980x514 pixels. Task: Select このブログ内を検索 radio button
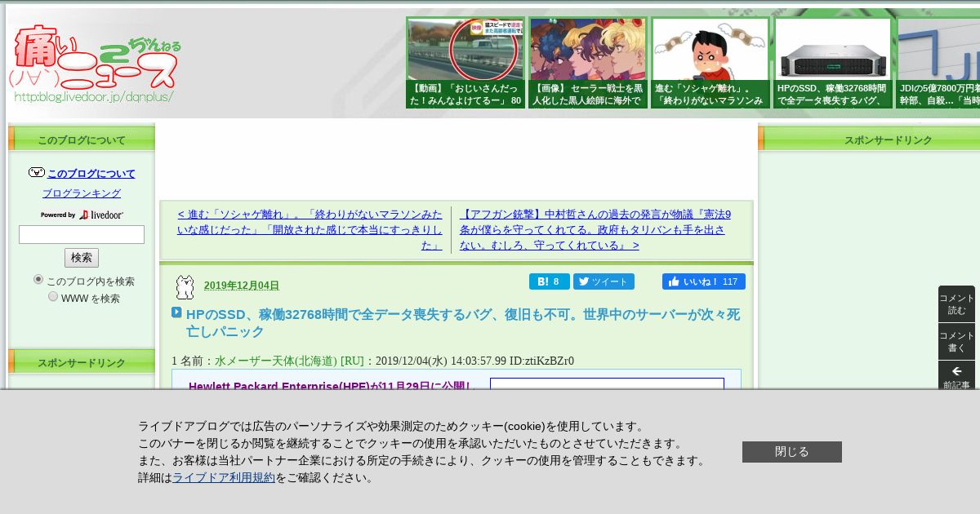[x=38, y=280]
